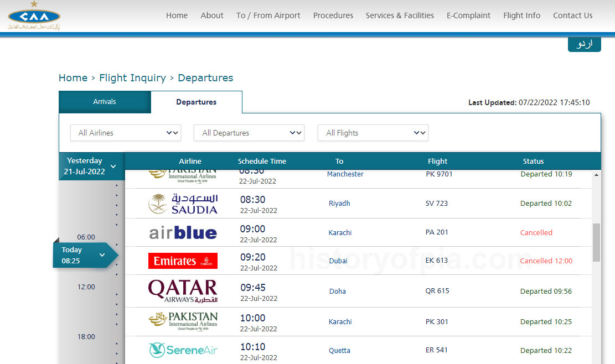Click Karachi in the airblue row
Image resolution: width=615 pixels, height=364 pixels.
(x=340, y=233)
